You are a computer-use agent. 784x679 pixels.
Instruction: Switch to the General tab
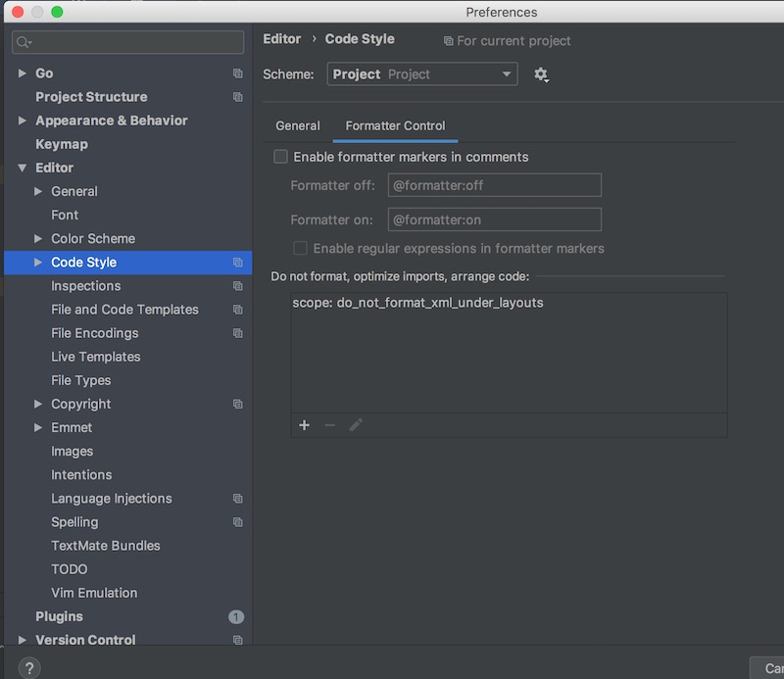click(x=298, y=125)
